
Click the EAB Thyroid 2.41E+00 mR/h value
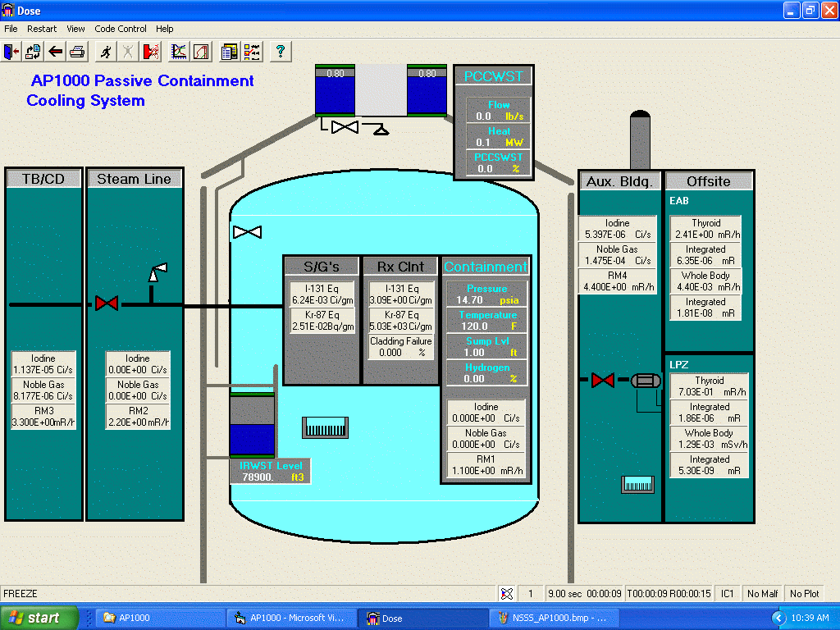[x=705, y=229]
